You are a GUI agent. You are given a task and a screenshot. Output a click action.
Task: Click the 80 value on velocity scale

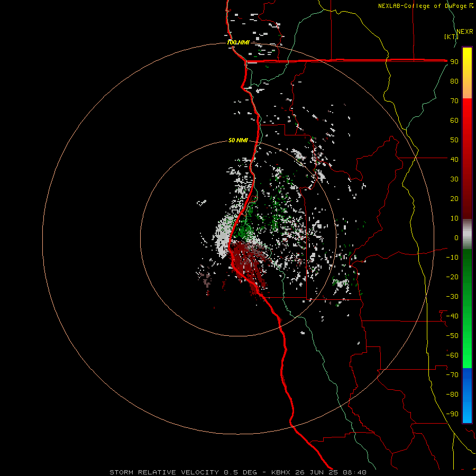pyautogui.click(x=454, y=81)
